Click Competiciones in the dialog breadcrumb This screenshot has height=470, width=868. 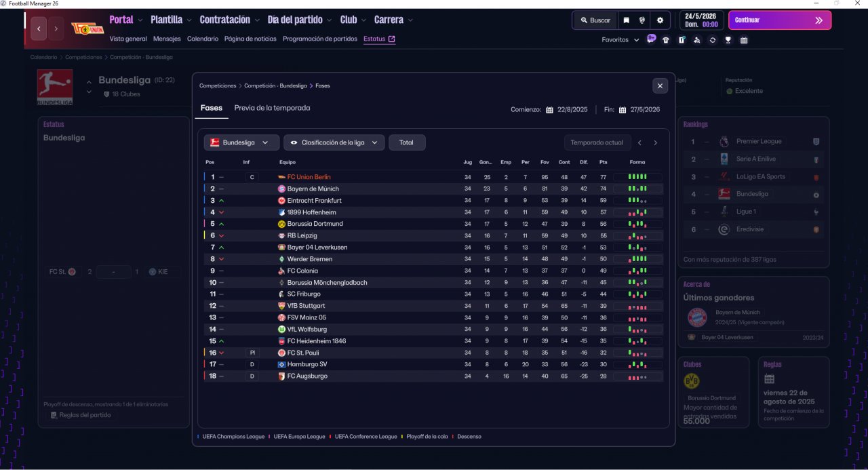[x=218, y=86]
